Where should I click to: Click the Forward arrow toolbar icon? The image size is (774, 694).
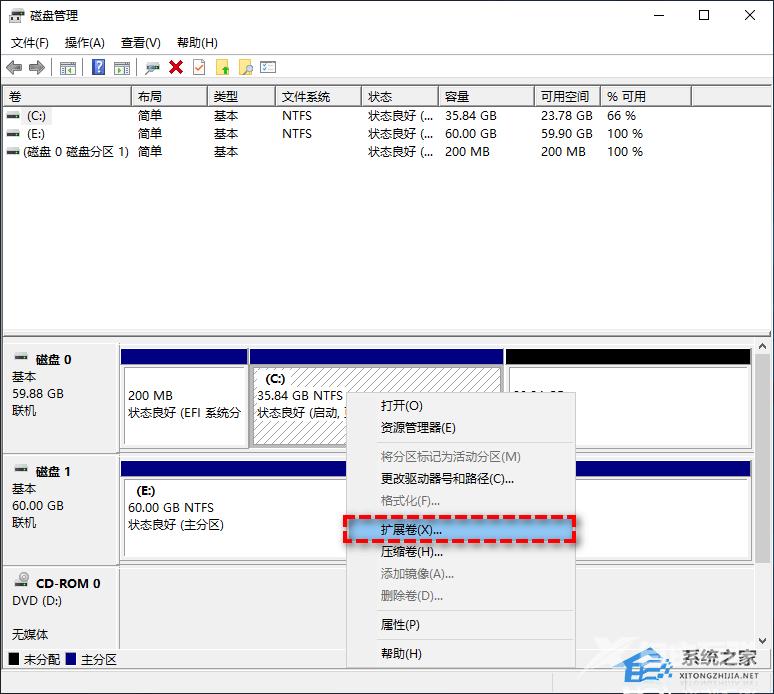coord(37,67)
